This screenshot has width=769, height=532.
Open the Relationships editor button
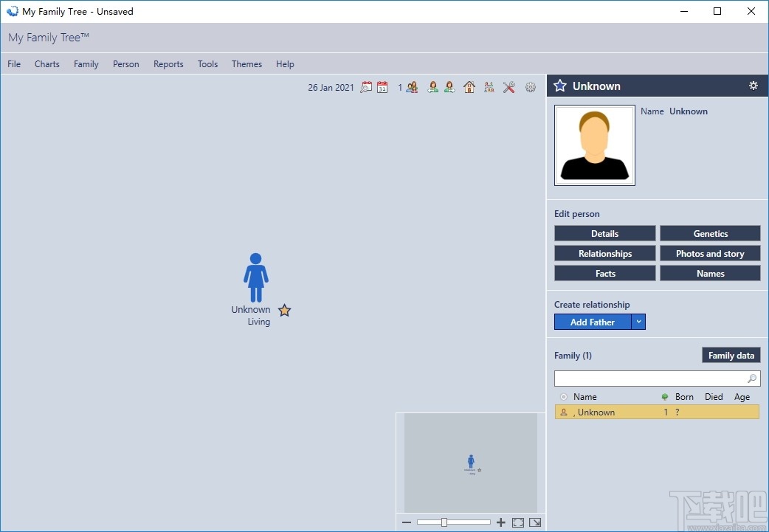point(604,254)
